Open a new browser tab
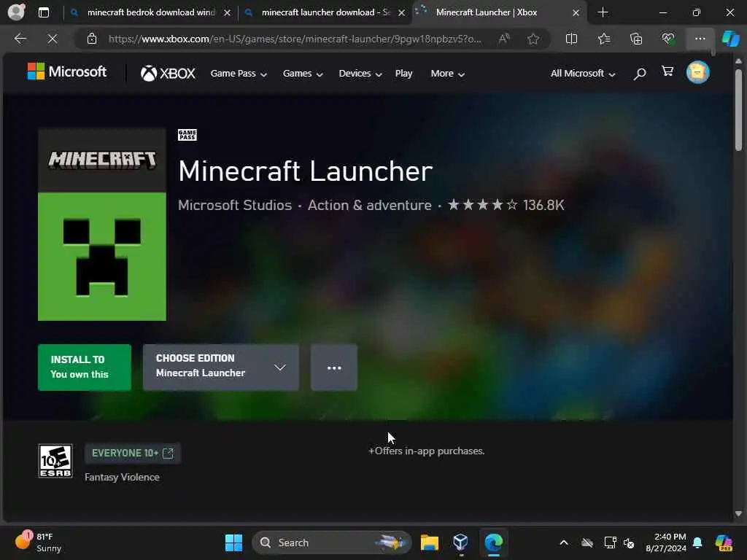Image resolution: width=747 pixels, height=560 pixels. point(603,12)
